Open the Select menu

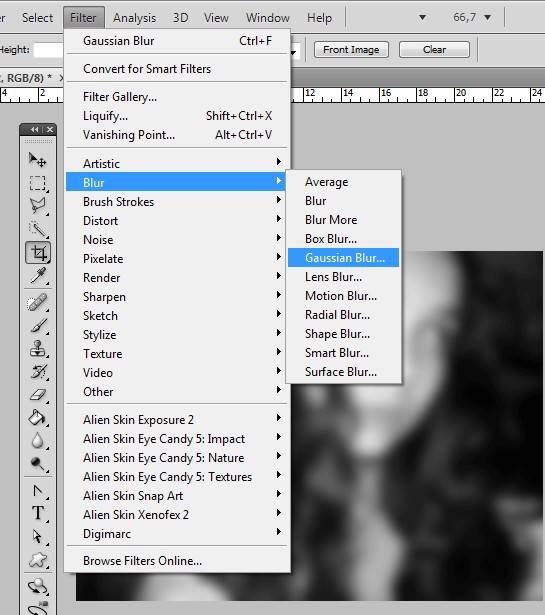pyautogui.click(x=37, y=18)
